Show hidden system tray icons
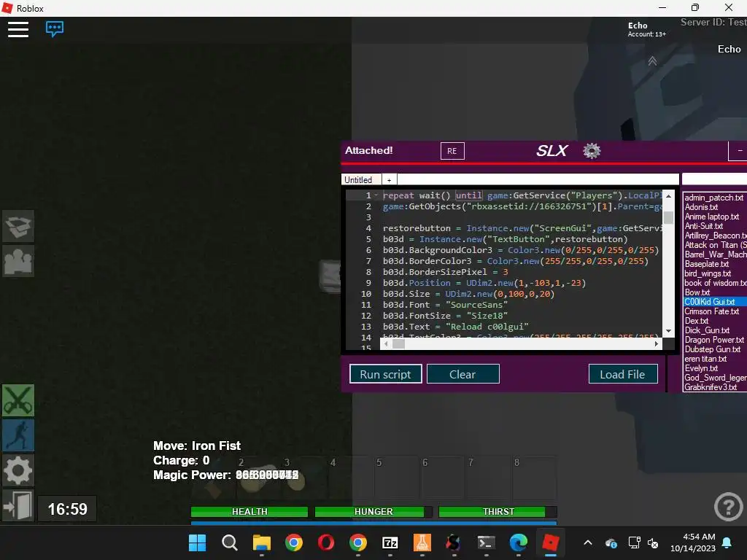The height and width of the screenshot is (560, 747). point(588,542)
